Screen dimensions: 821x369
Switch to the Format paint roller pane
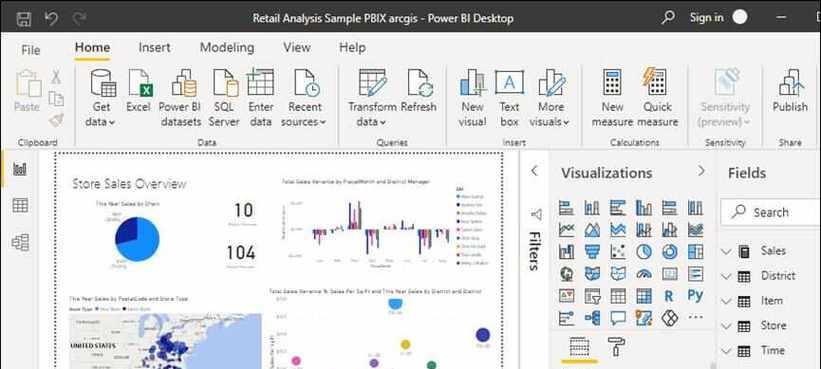pos(616,346)
